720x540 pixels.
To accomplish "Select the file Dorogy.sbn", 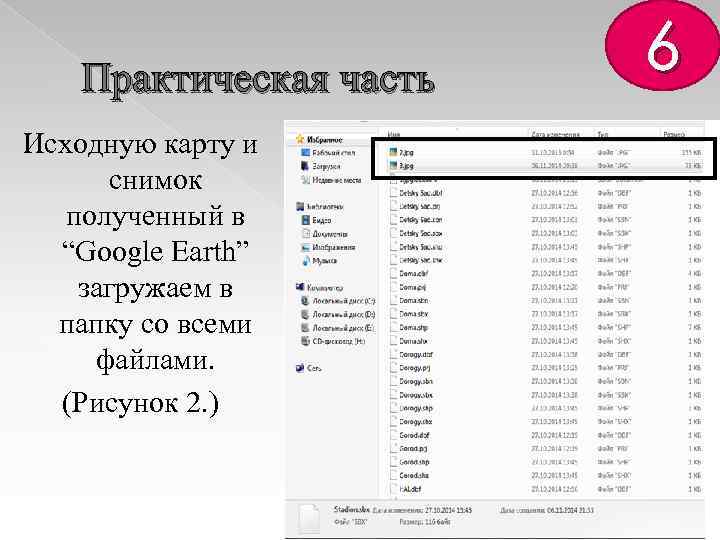I will coord(416,382).
